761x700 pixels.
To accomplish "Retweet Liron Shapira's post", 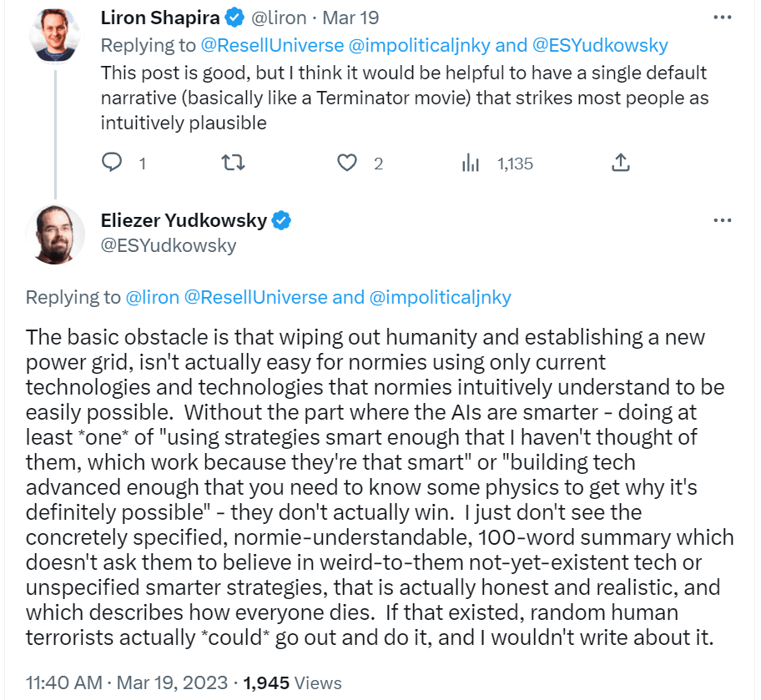I will (233, 162).
